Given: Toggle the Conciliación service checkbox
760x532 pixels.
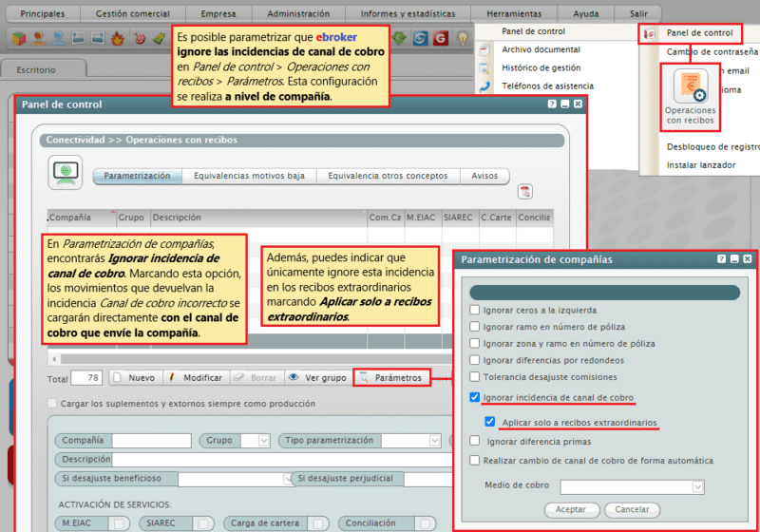Looking at the screenshot, I should pyautogui.click(x=425, y=523).
